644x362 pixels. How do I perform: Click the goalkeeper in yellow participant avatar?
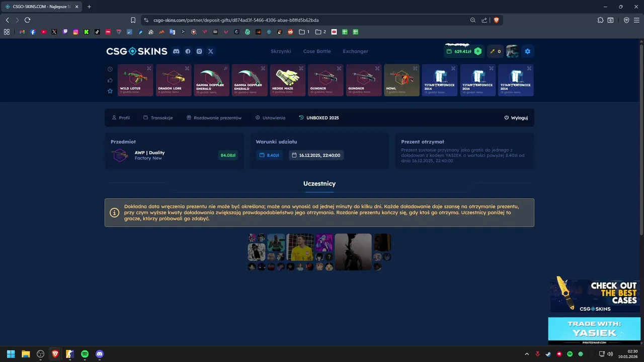click(300, 247)
